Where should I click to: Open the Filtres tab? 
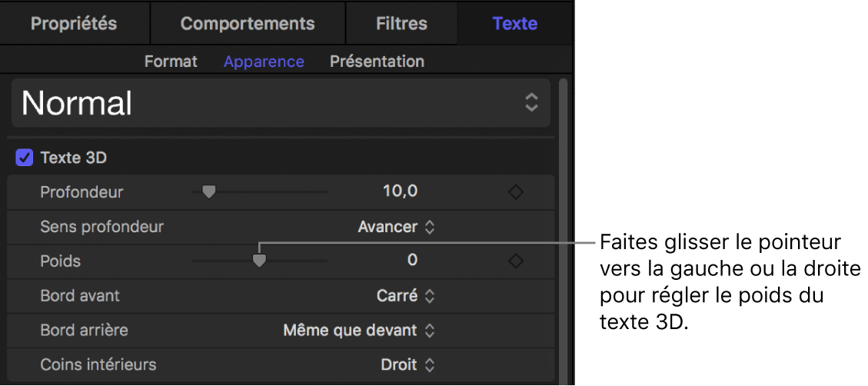[401, 23]
